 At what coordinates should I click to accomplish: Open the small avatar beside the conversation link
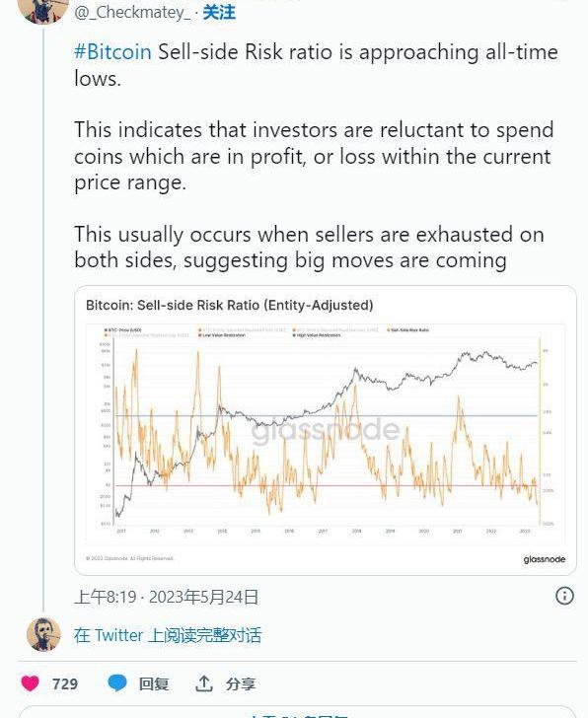[x=44, y=635]
